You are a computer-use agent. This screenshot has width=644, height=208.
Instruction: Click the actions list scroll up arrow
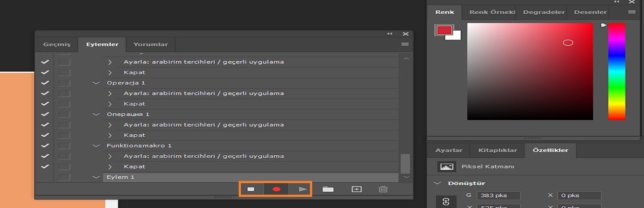(406, 58)
